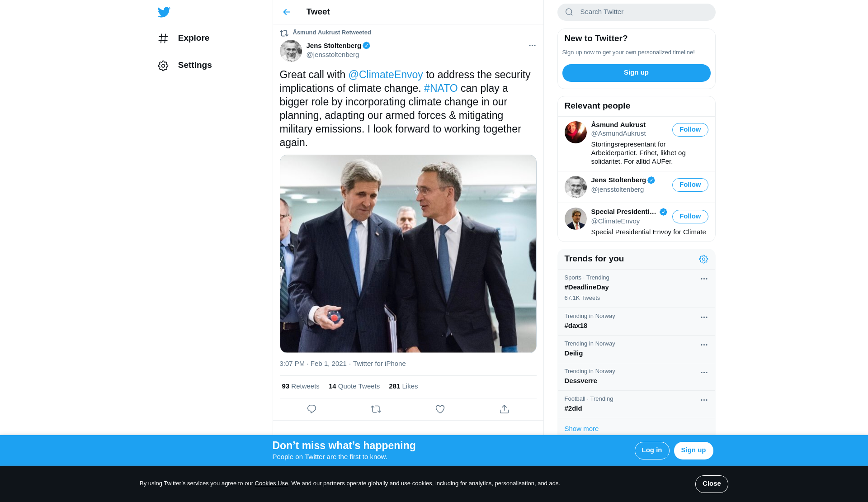Follow Jens Stoltenberg in Relevant people
The image size is (868, 502).
point(690,185)
